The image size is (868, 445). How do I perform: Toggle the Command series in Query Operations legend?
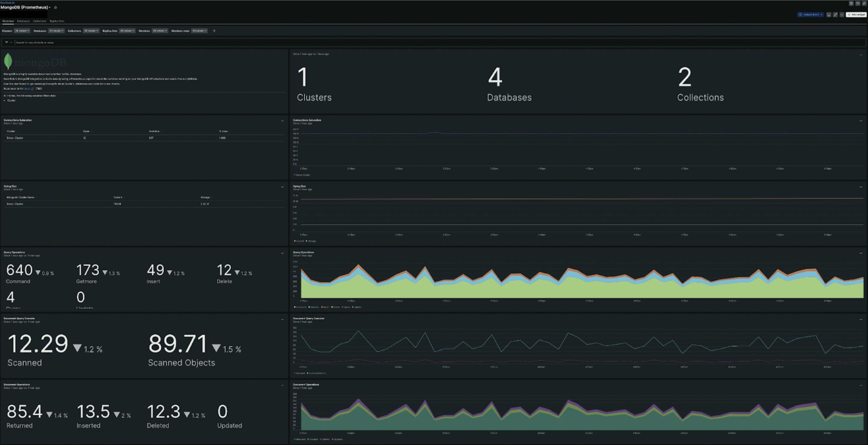click(x=300, y=307)
